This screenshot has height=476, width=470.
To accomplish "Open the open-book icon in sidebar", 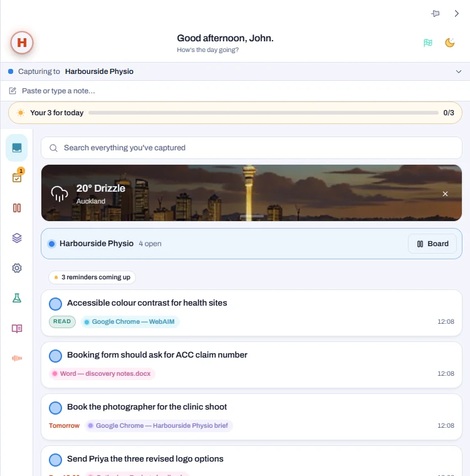I will pyautogui.click(x=17, y=328).
